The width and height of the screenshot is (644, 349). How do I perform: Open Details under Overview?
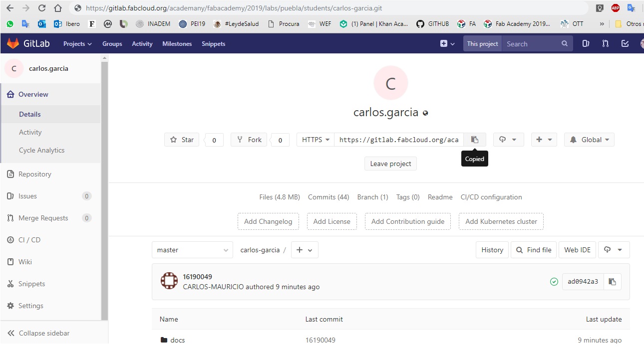(x=50, y=114)
